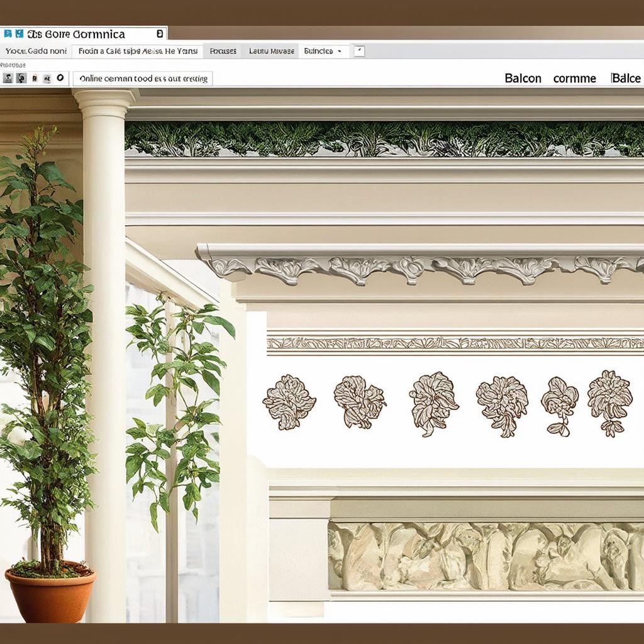Click the first blue icon in title bar
The height and width of the screenshot is (644, 644).
pos(8,34)
